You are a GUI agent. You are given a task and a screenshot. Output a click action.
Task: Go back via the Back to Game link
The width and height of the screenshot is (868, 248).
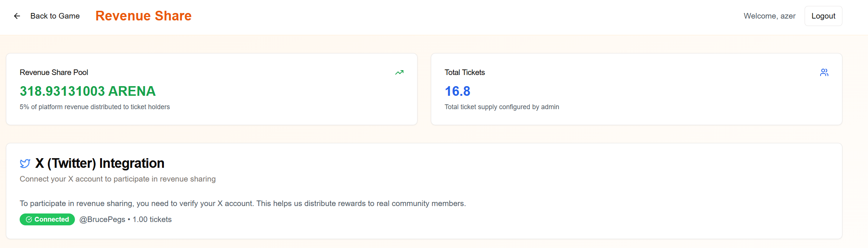[55, 16]
